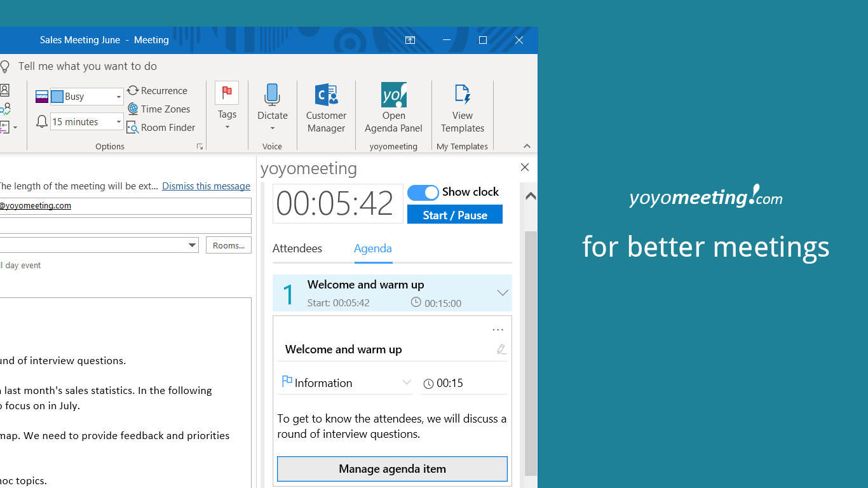
Task: Open Customer Manager
Action: coord(326,108)
